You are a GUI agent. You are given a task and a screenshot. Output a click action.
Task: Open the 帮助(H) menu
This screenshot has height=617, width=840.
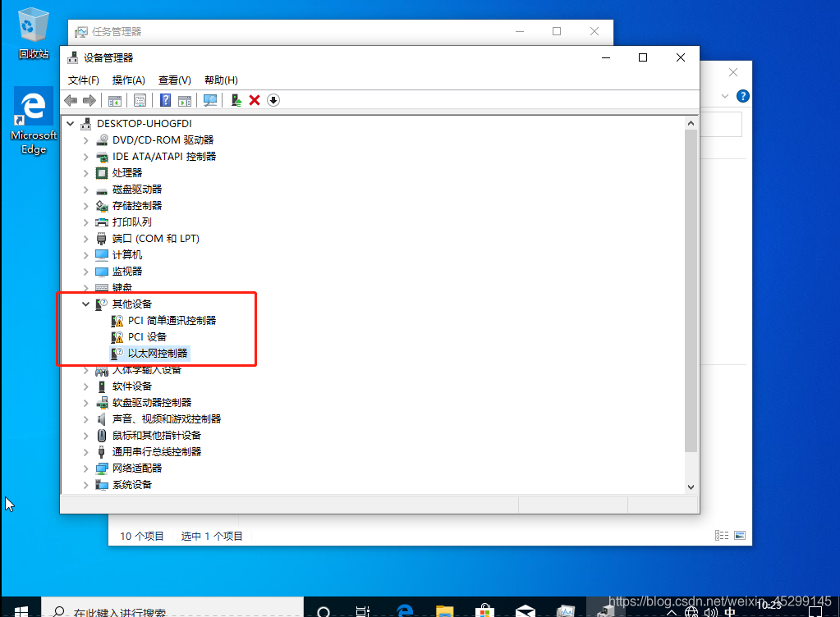(x=221, y=80)
